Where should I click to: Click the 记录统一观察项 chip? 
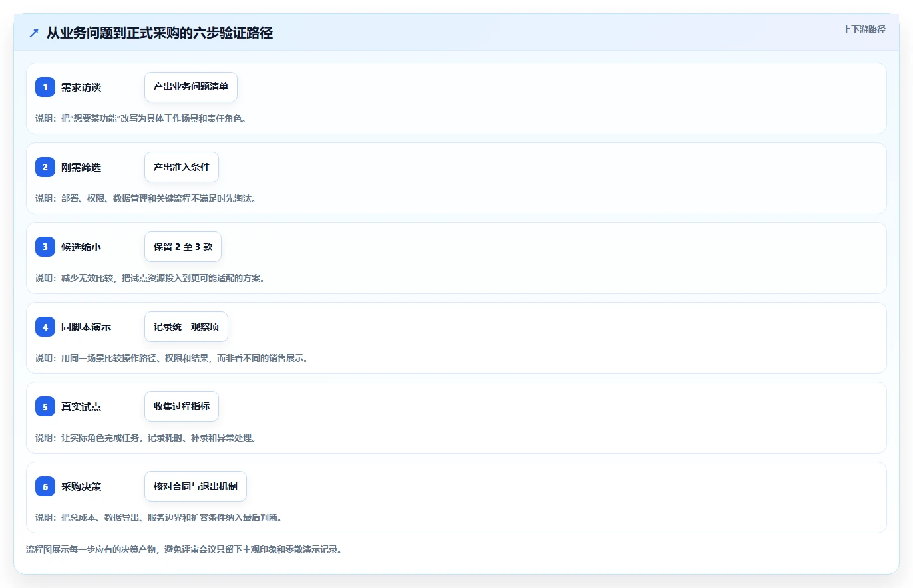click(186, 327)
